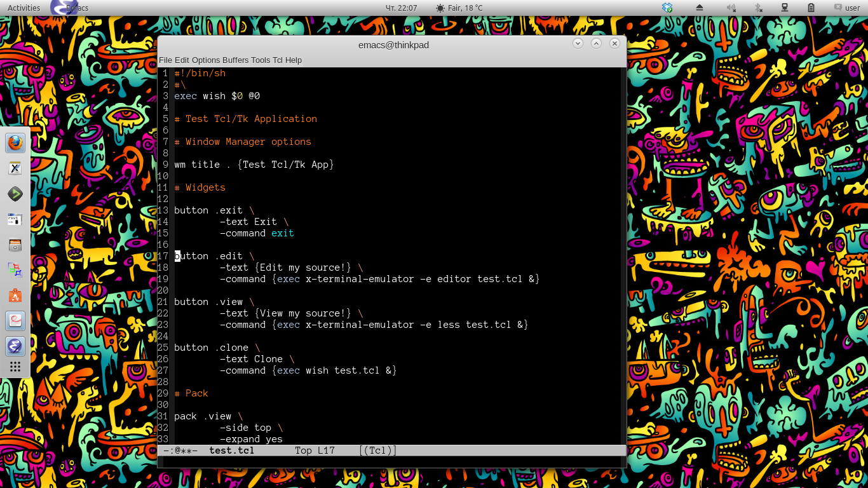Open the user menu in top bar
The height and width of the screenshot is (488, 868).
847,8
